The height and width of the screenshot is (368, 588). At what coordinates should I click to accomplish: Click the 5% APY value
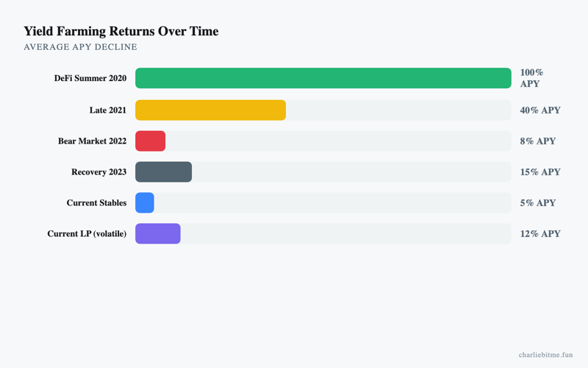tap(538, 203)
